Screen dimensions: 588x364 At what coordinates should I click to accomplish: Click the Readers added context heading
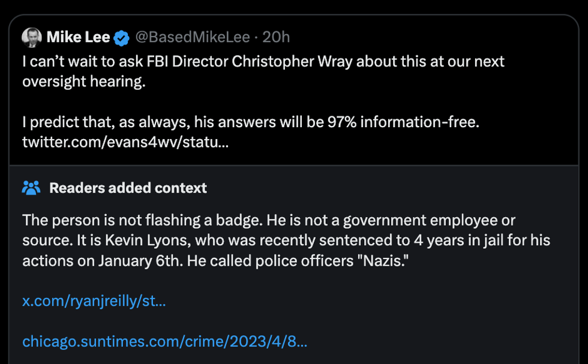click(128, 188)
